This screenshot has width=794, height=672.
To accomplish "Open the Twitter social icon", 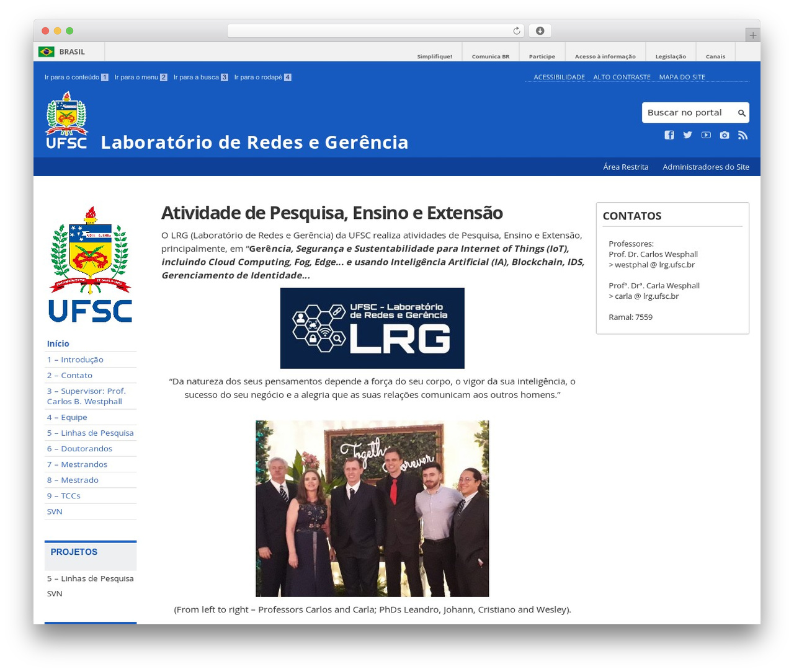I will pyautogui.click(x=687, y=135).
